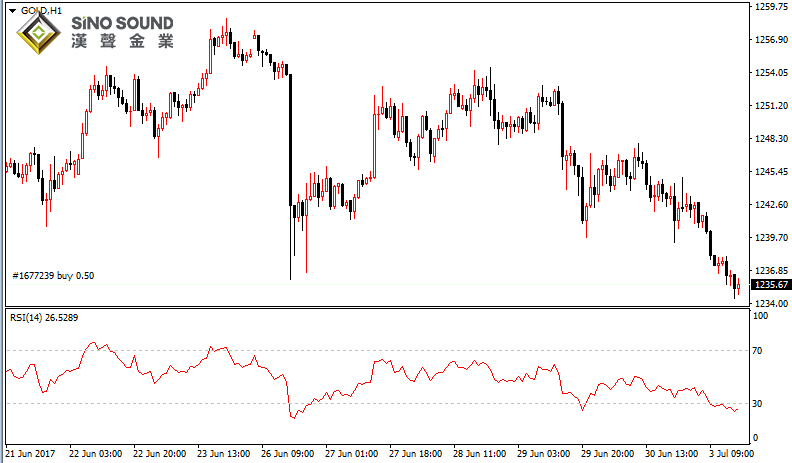Click the Sino Sound diamond logo
The image size is (792, 463).
click(38, 33)
